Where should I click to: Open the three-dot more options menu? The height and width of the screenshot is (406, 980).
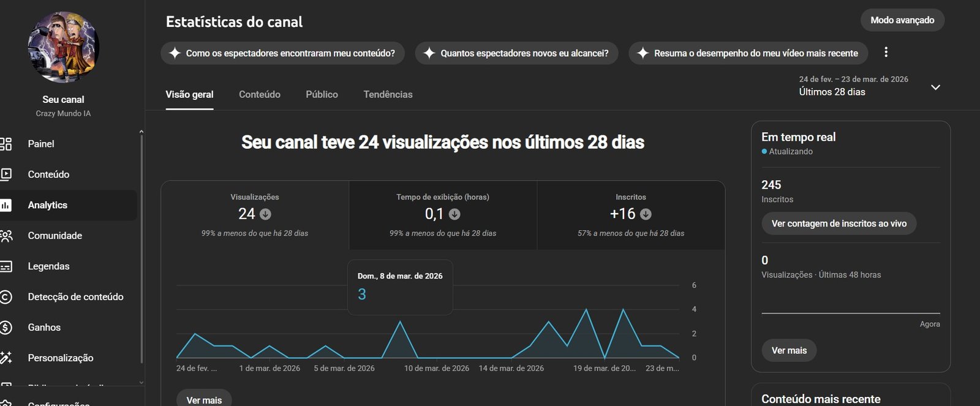[886, 52]
